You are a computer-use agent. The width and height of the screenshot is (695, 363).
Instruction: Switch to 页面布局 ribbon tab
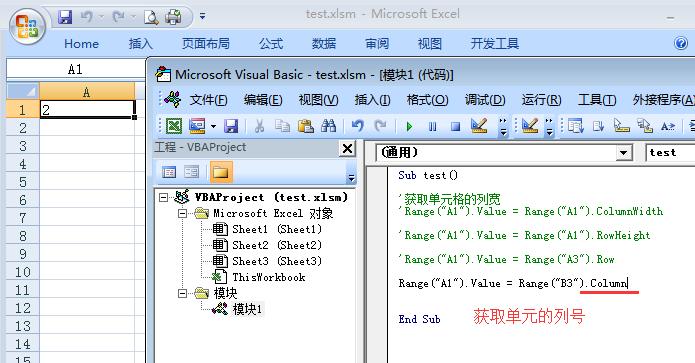point(206,43)
